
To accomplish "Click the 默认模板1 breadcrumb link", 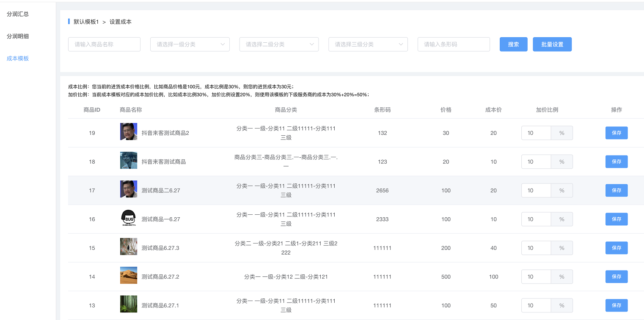I will 86,22.
